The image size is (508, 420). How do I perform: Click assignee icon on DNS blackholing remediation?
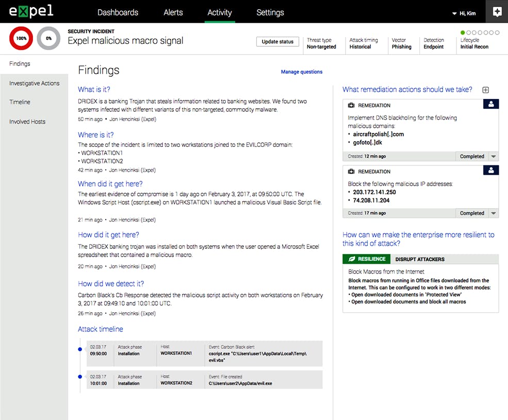pyautogui.click(x=491, y=104)
